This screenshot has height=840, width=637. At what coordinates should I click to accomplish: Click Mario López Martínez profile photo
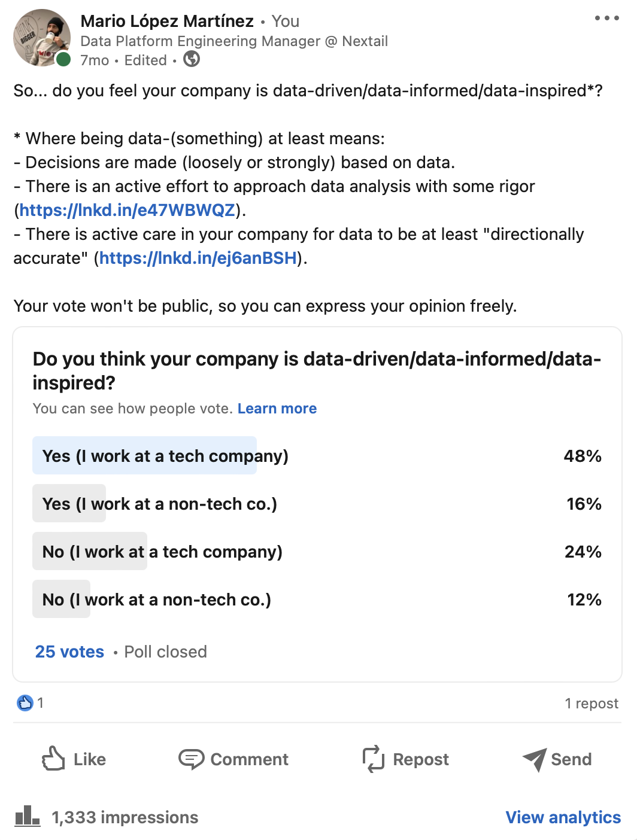pos(42,37)
